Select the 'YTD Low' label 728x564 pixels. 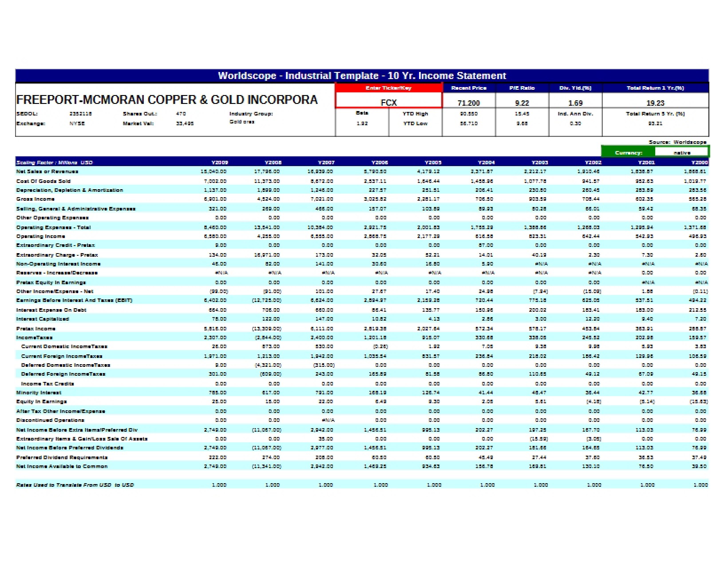click(x=415, y=123)
